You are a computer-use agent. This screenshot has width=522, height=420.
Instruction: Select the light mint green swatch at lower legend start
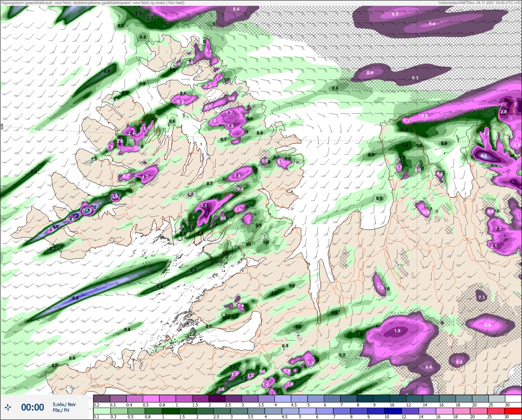point(102,411)
